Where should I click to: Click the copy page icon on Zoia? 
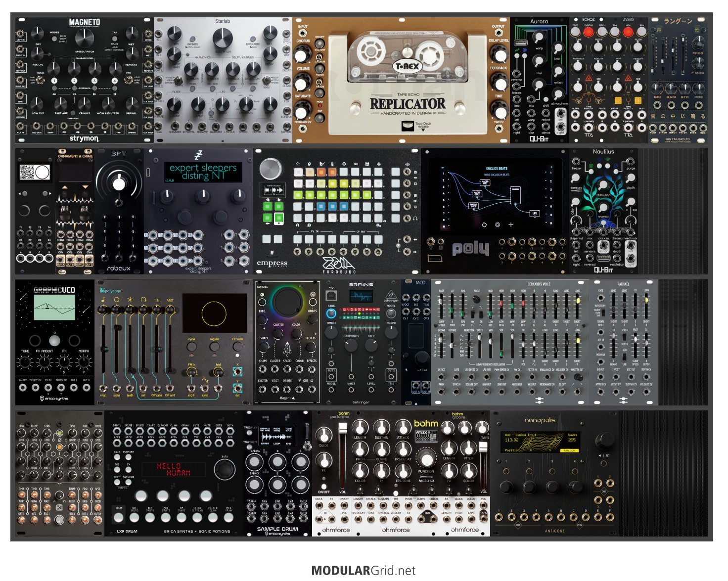(x=310, y=164)
